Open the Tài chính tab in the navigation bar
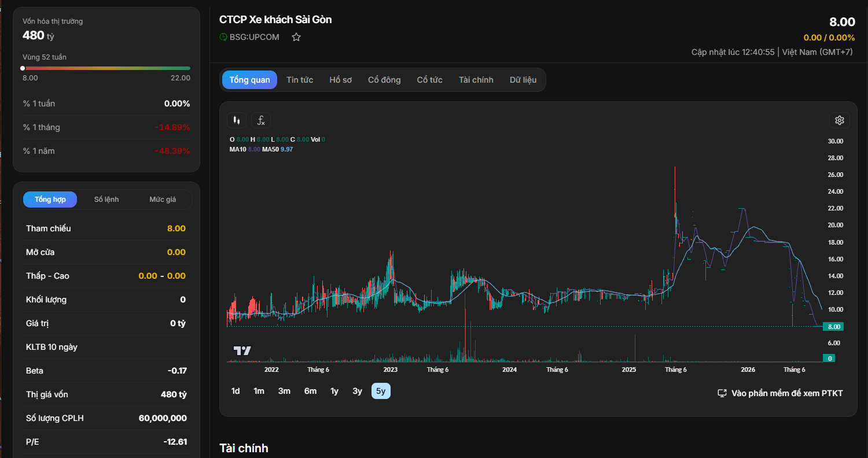Viewport: 868px width, 458px height. (x=476, y=80)
